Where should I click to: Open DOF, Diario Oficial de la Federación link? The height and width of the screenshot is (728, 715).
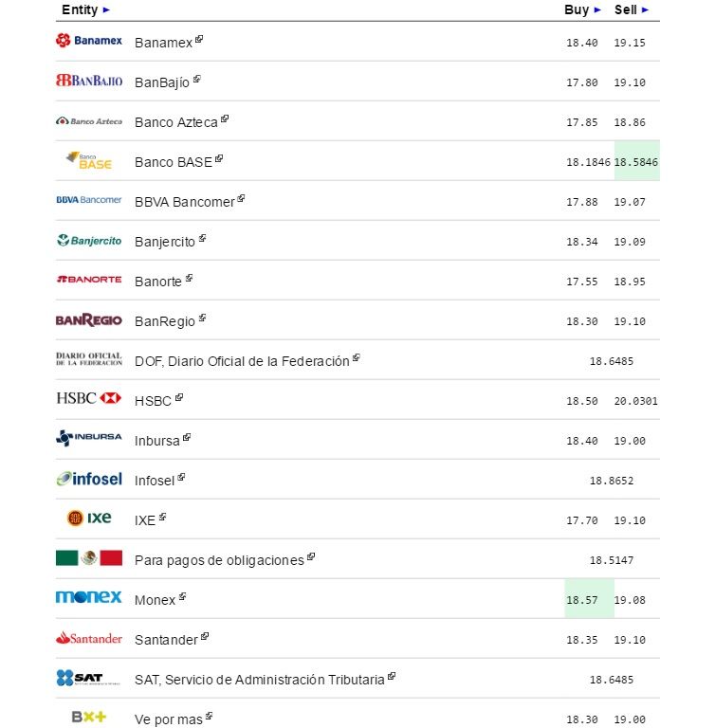point(242,361)
